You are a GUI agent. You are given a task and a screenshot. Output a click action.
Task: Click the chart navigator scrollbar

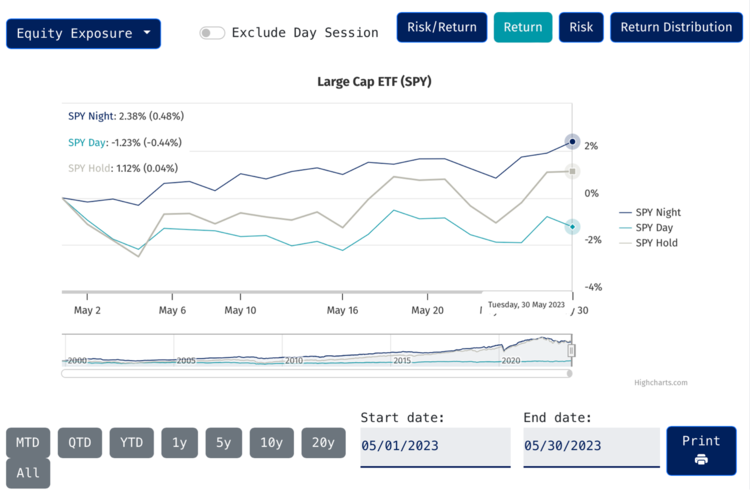pos(316,373)
